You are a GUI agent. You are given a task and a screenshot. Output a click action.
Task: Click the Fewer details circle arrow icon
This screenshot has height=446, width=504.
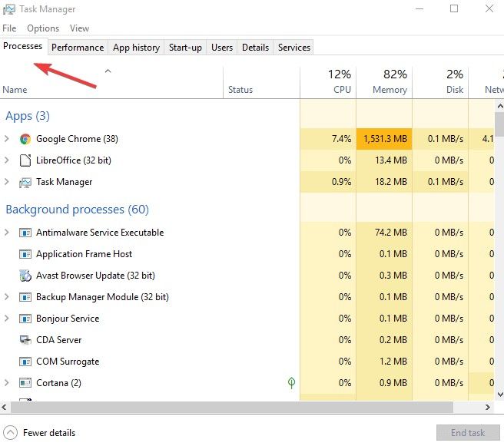(x=10, y=432)
